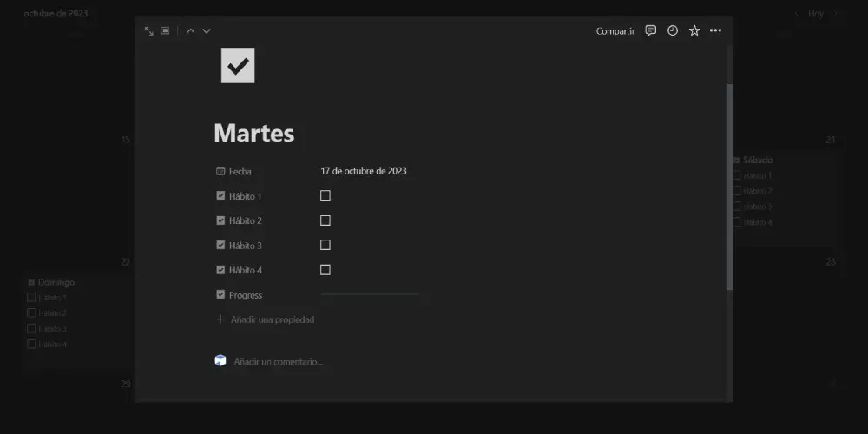
Task: Go to previous page with up chevron
Action: click(190, 31)
